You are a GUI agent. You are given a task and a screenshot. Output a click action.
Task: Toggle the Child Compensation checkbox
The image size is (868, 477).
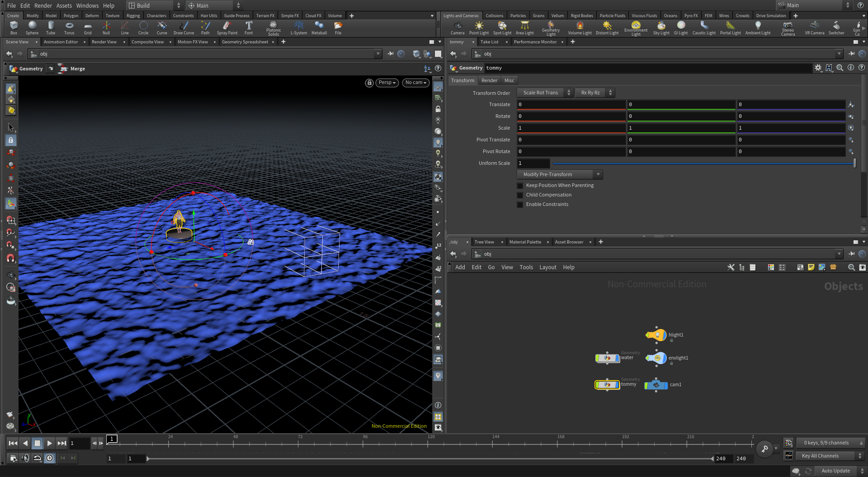(520, 195)
